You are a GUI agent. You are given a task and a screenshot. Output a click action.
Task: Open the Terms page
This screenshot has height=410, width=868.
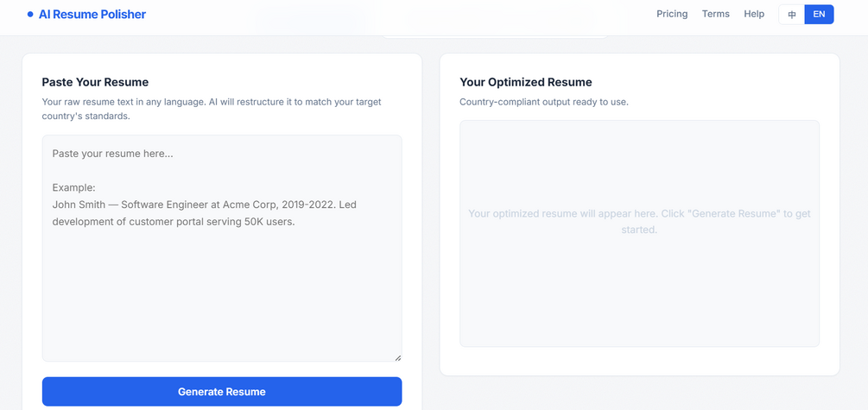coord(716,15)
